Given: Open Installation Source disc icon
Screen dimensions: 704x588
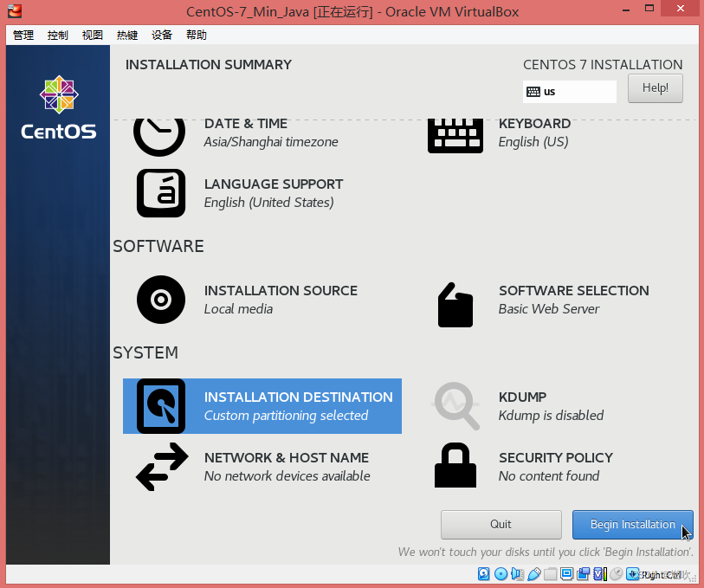Looking at the screenshot, I should [161, 300].
